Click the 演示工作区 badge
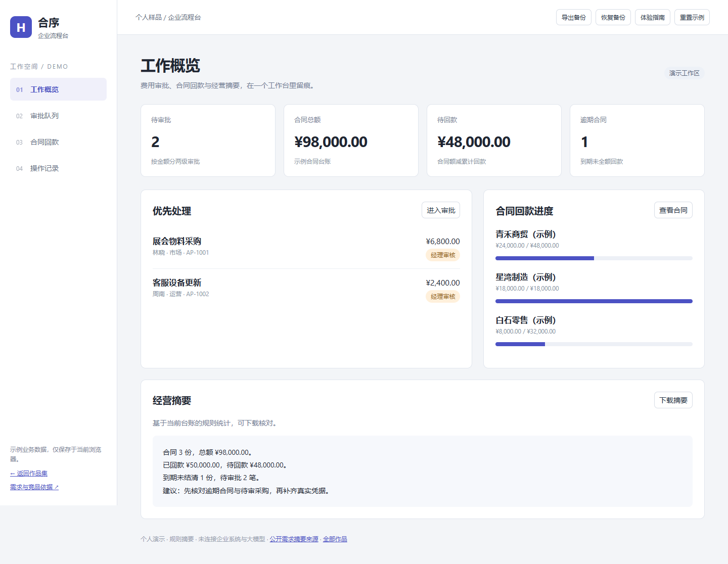 685,73
